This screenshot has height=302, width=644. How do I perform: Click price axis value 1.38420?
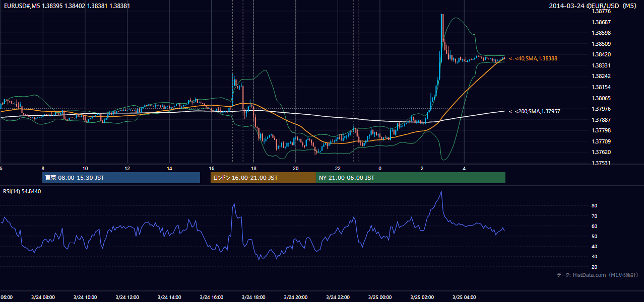pyautogui.click(x=601, y=54)
